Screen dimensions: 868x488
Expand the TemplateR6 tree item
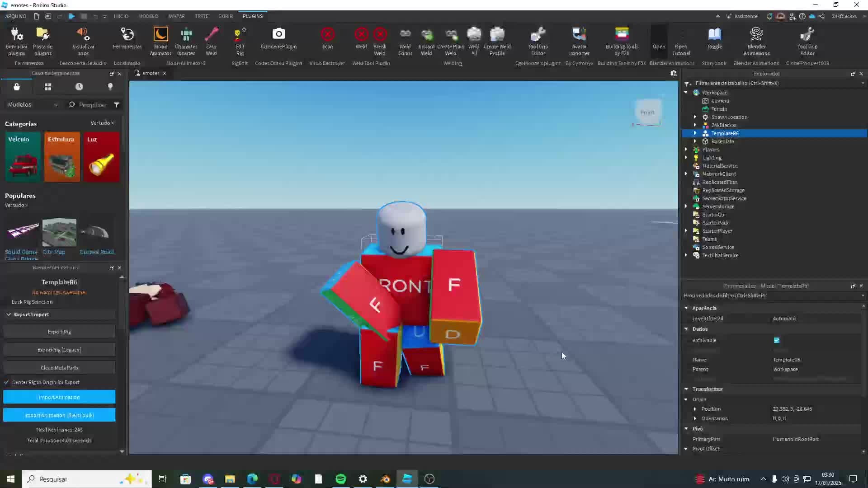695,133
